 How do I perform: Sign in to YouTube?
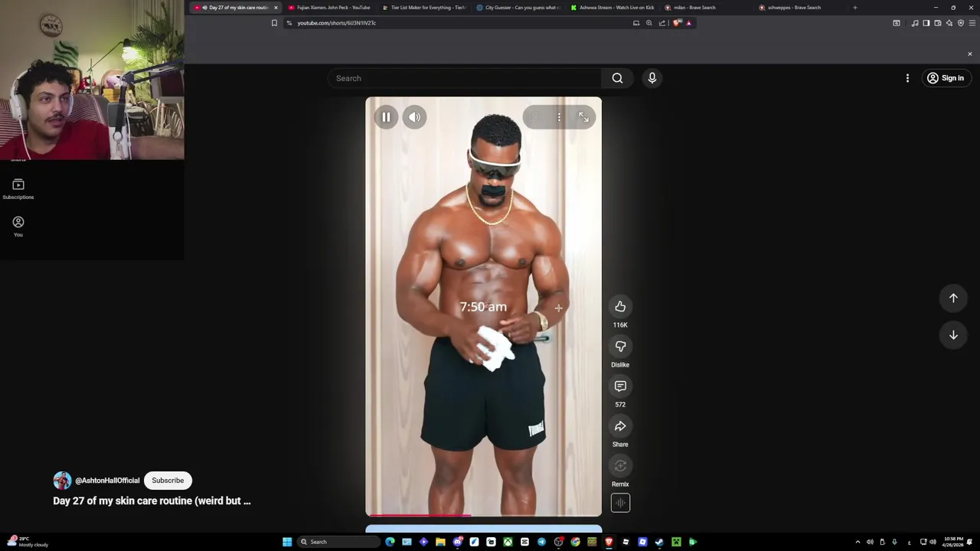click(x=946, y=78)
